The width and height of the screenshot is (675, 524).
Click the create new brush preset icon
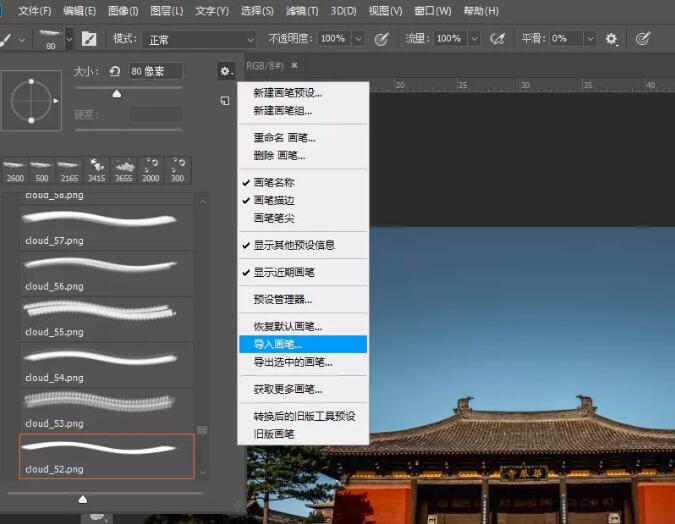(226, 101)
